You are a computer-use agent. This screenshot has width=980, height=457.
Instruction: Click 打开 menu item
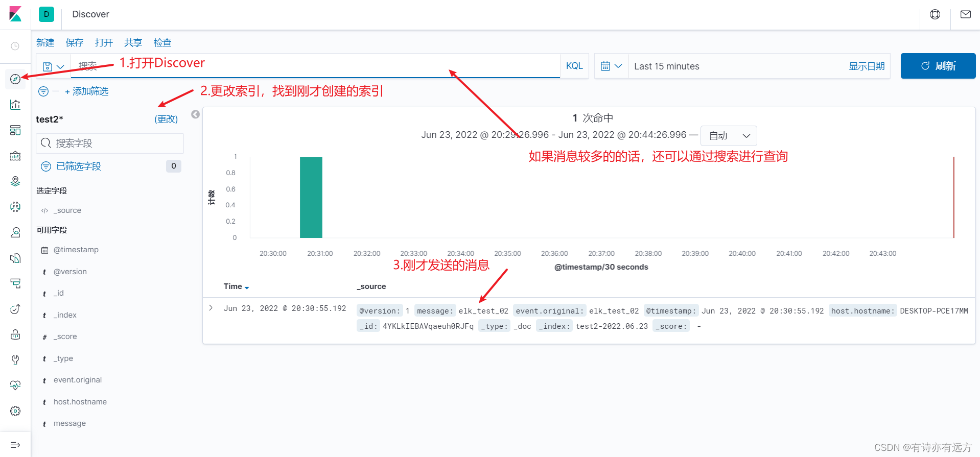coord(104,43)
